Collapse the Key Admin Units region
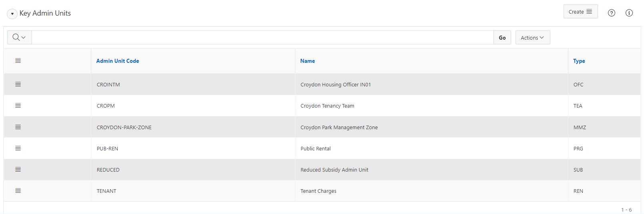 12,14
